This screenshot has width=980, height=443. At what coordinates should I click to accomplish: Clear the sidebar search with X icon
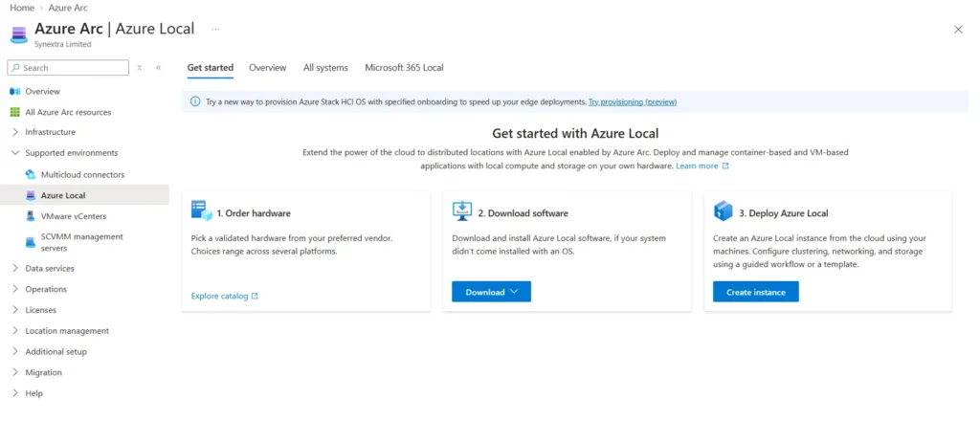click(140, 68)
